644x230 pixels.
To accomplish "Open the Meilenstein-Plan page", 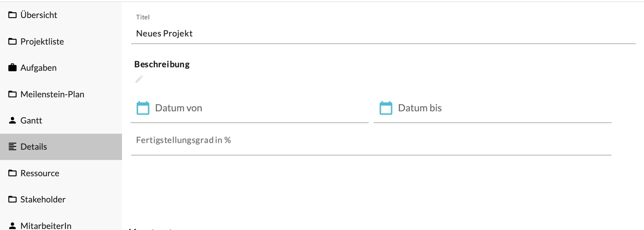I will point(52,94).
